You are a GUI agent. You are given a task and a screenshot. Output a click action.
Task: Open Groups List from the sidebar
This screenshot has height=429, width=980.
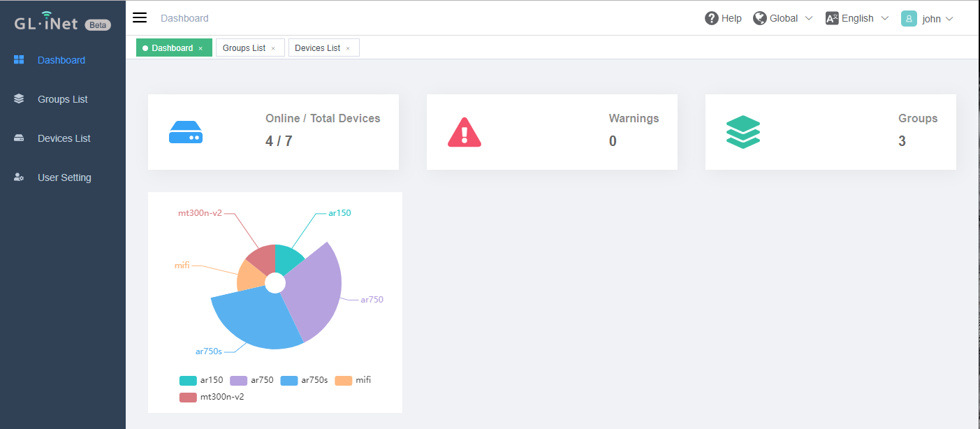(x=63, y=99)
